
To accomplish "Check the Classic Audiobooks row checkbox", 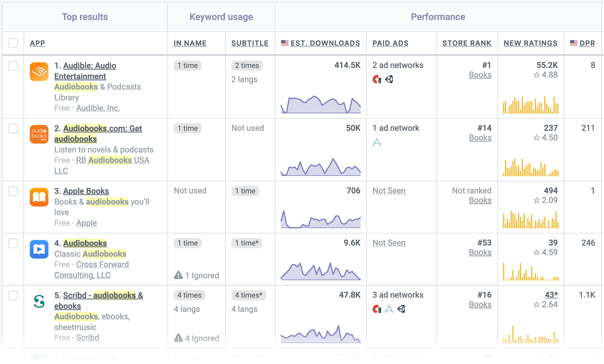I will [x=13, y=243].
